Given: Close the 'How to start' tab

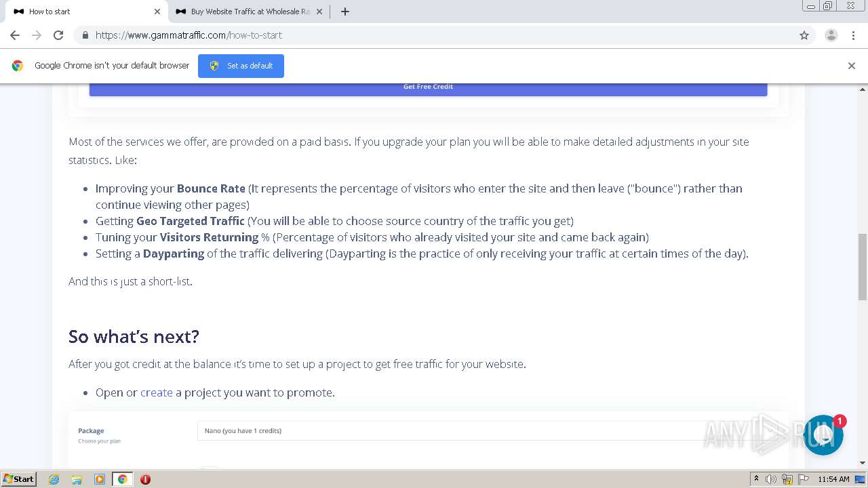Looking at the screenshot, I should tap(157, 12).
